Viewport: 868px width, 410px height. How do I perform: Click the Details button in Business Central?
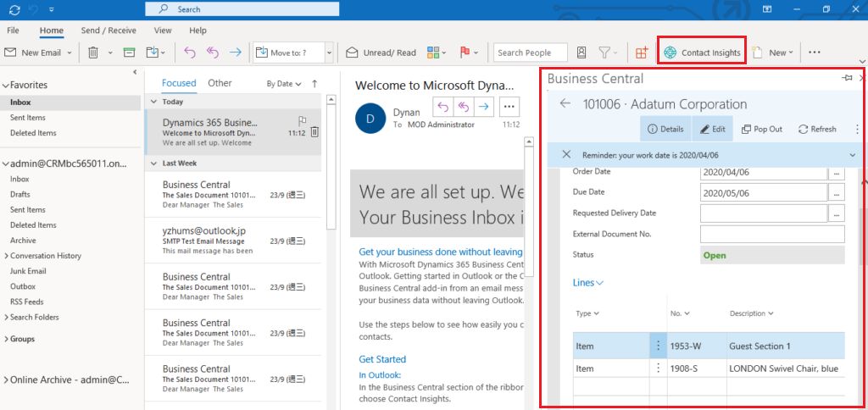coord(665,129)
